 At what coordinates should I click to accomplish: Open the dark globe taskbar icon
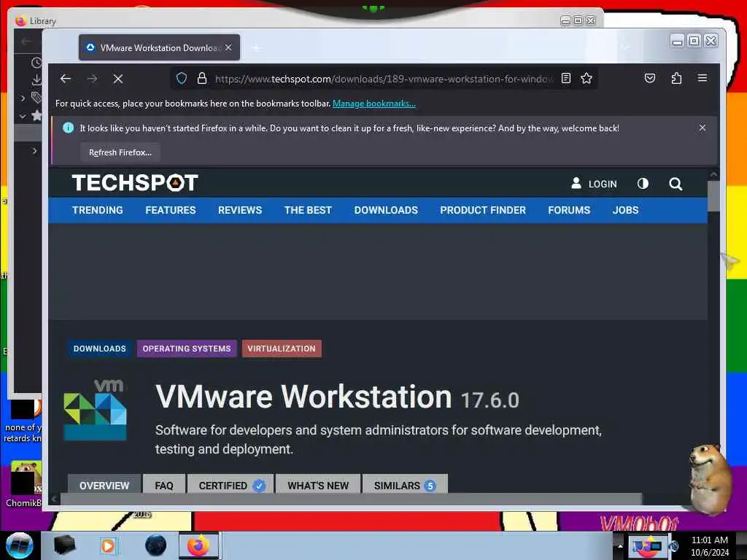(155, 545)
